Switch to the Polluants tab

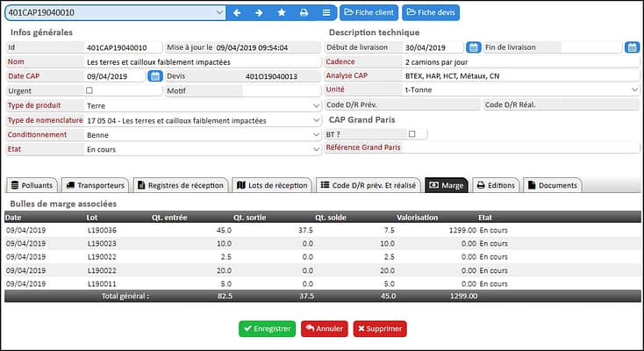32,185
